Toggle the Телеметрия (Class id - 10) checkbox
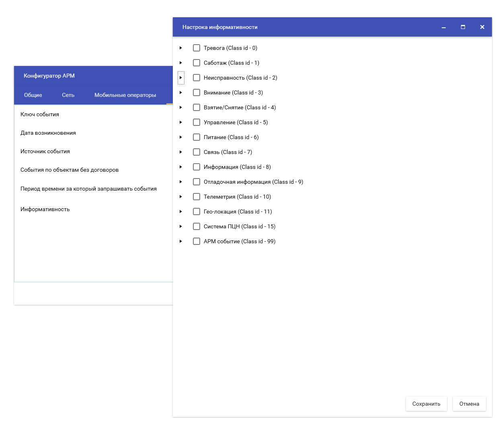This screenshot has width=504, height=429. click(197, 197)
